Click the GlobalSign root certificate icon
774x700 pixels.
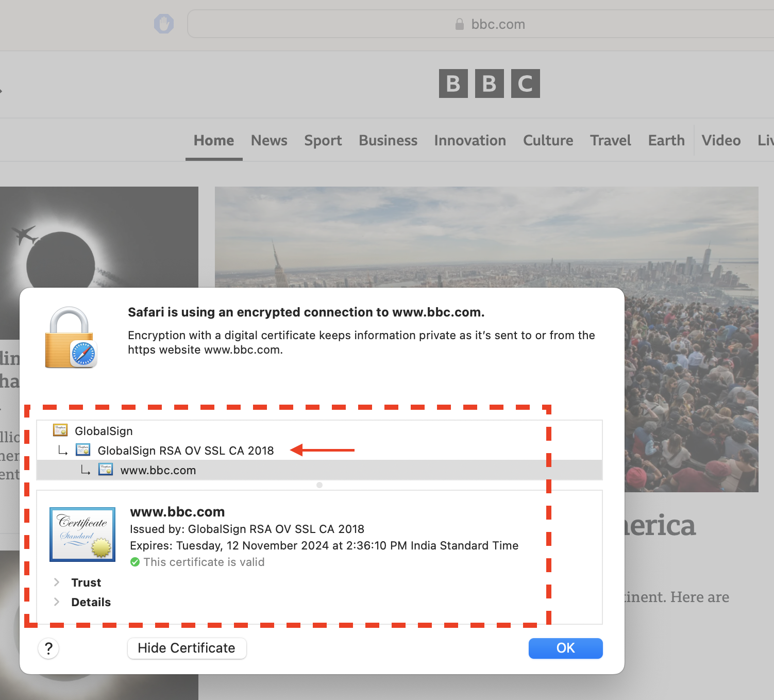(x=60, y=430)
